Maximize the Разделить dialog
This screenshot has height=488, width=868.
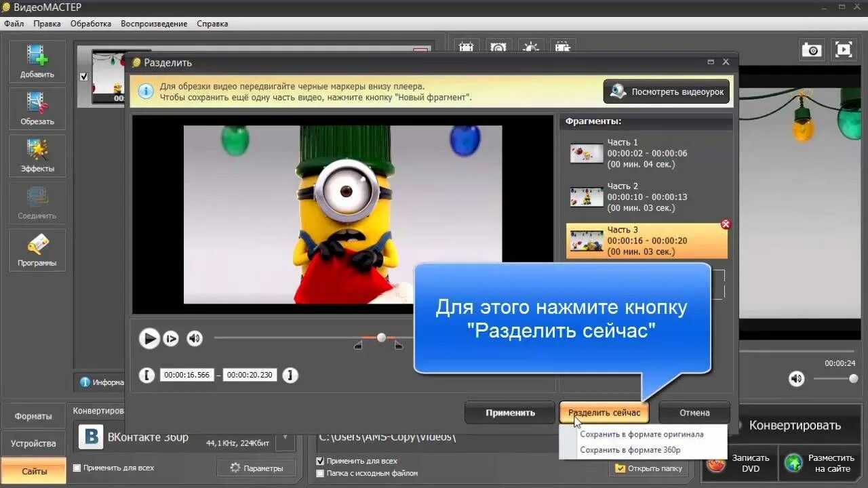[711, 62]
